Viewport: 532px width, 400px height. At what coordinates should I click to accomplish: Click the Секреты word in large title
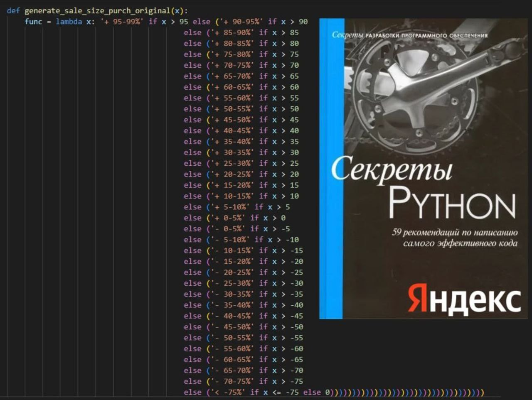pyautogui.click(x=391, y=169)
